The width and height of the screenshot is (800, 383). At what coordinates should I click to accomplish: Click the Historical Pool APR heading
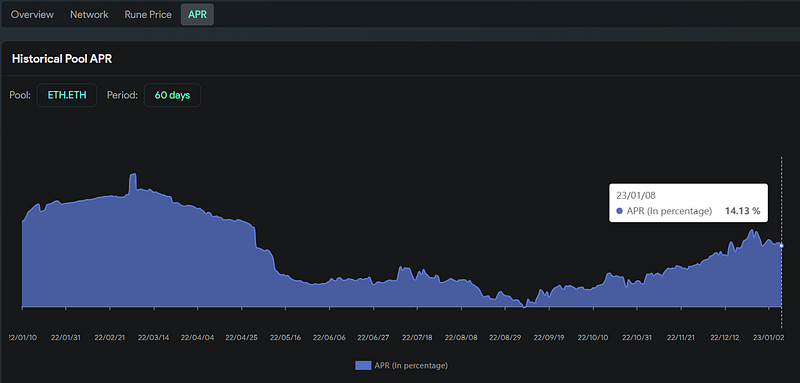[x=62, y=59]
